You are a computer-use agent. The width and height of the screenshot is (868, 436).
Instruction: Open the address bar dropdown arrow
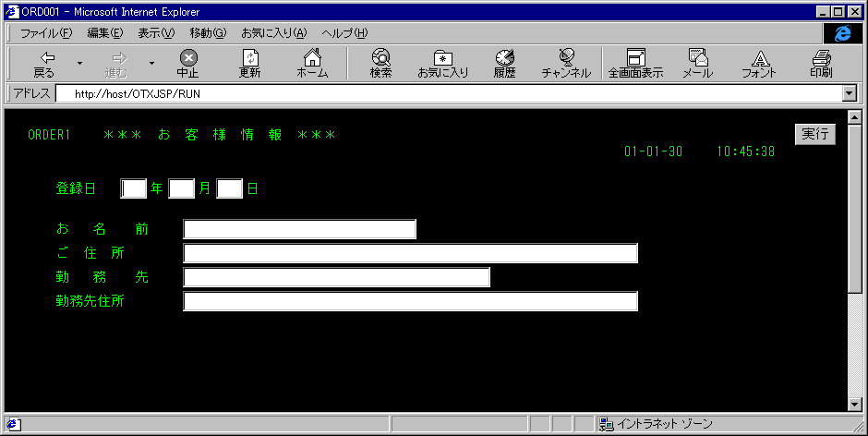[x=850, y=93]
